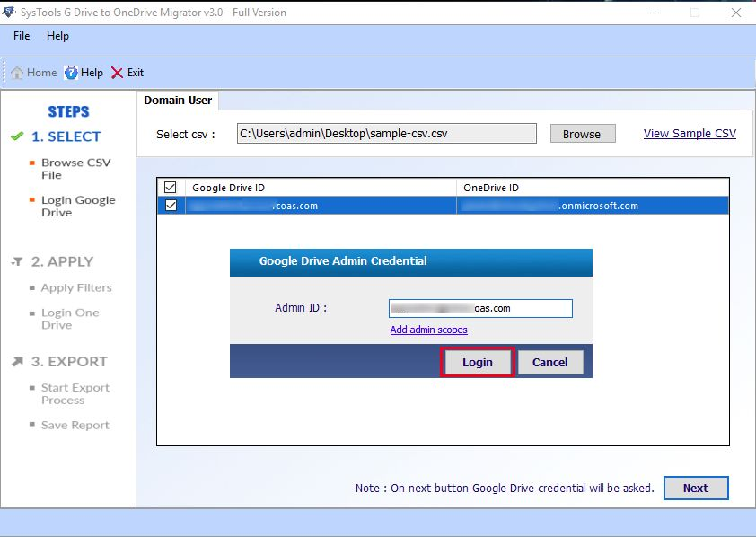The width and height of the screenshot is (756, 537).
Task: Click the 3. EXPORT step heading
Action: (x=69, y=362)
